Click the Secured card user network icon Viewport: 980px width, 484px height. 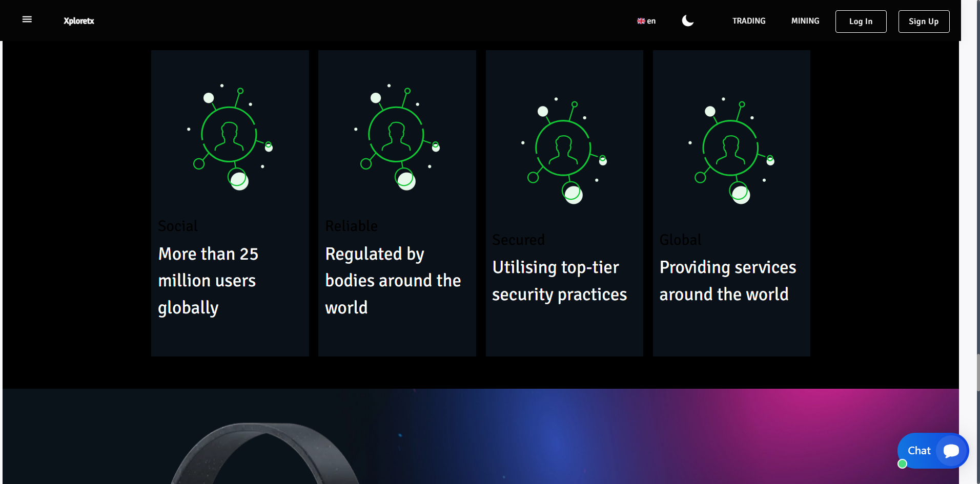pyautogui.click(x=564, y=151)
